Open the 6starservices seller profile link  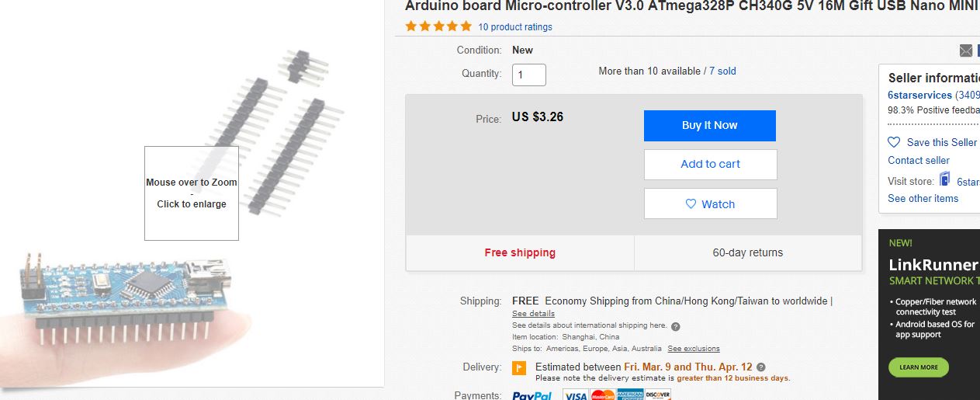pyautogui.click(x=919, y=95)
